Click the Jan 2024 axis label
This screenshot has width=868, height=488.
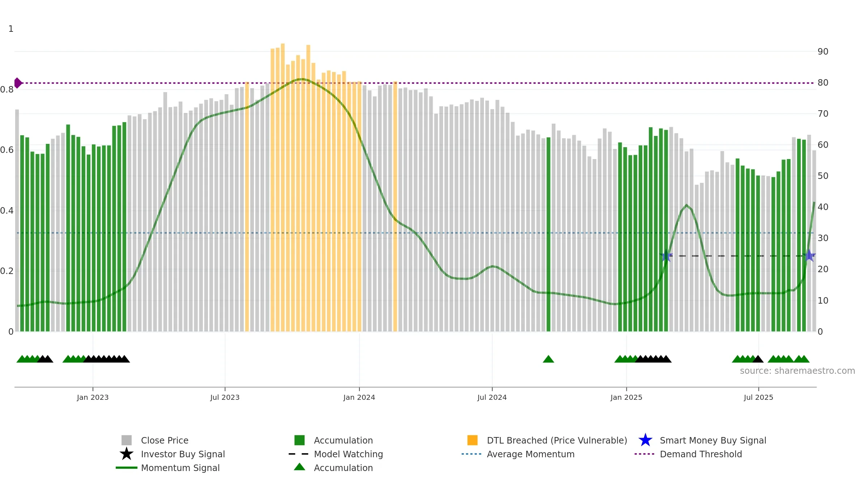point(359,398)
